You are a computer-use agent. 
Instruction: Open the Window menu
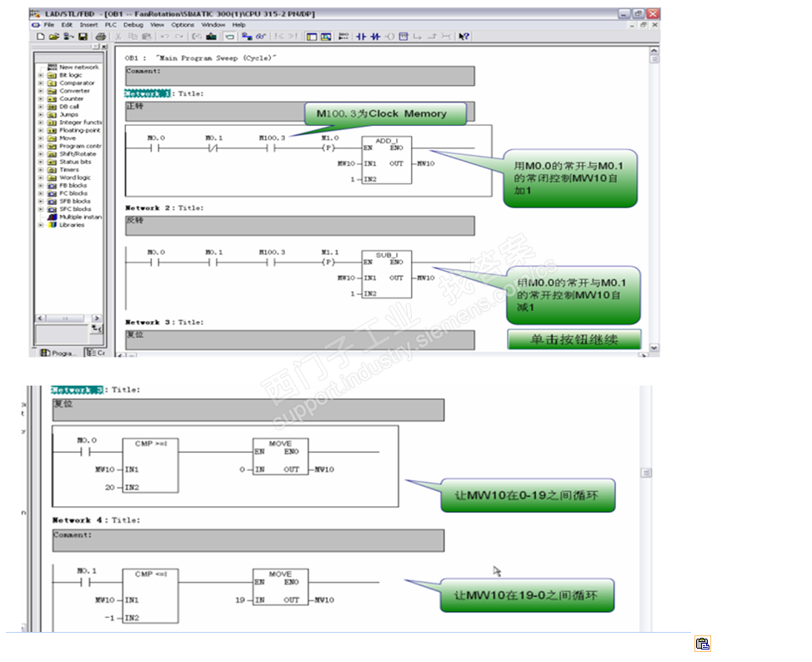(x=213, y=25)
